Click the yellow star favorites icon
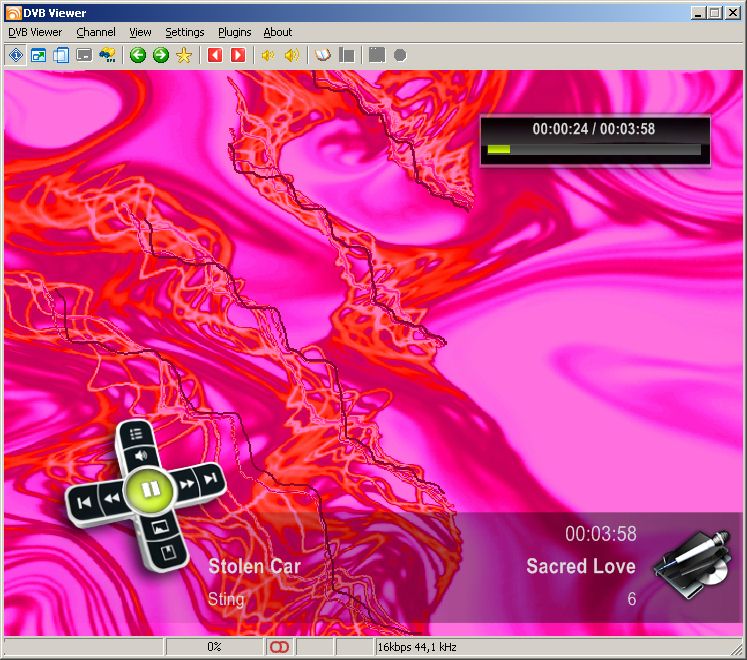 click(184, 55)
